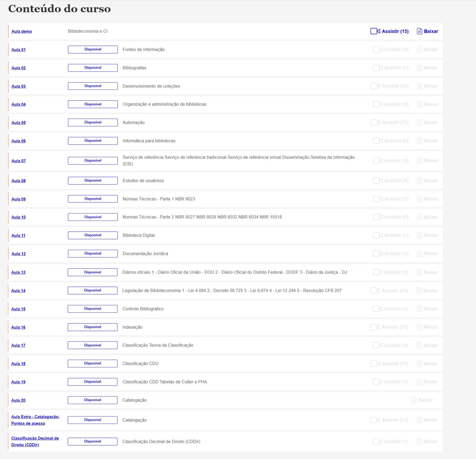Download Aula 11 Biblioteca Digital with Baixar icon

419,235
